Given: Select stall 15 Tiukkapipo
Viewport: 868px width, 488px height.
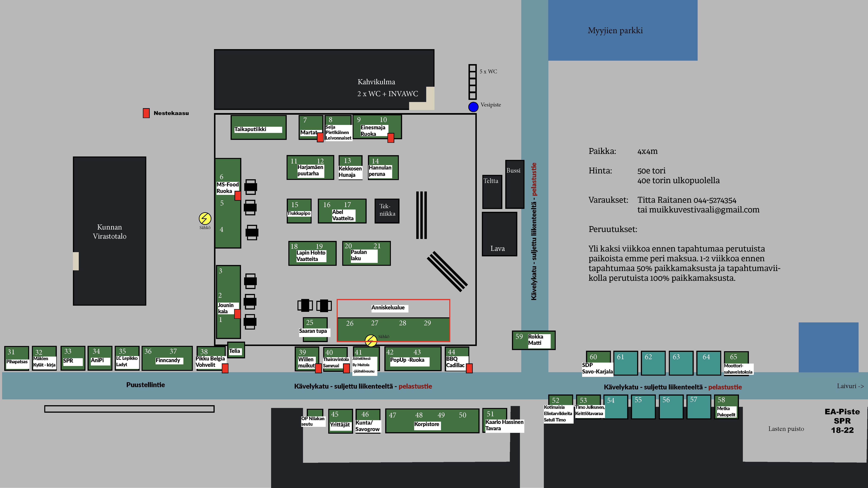Looking at the screenshot, I should [299, 211].
